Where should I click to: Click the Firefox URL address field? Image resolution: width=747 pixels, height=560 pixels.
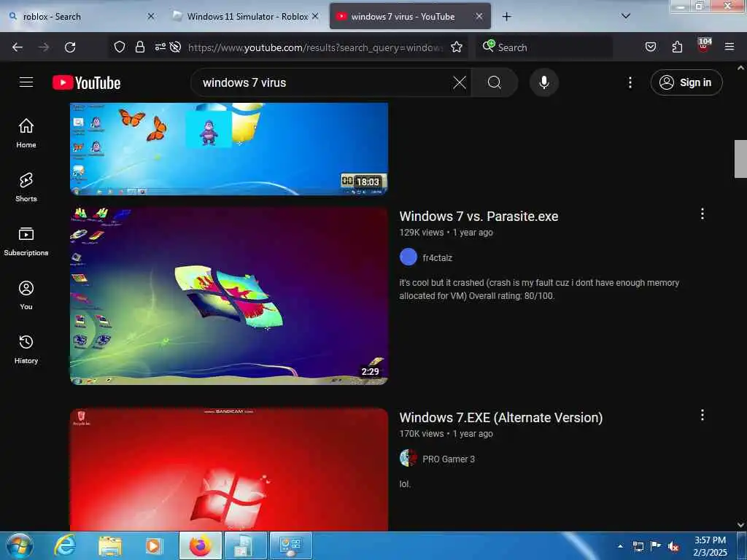pos(314,47)
